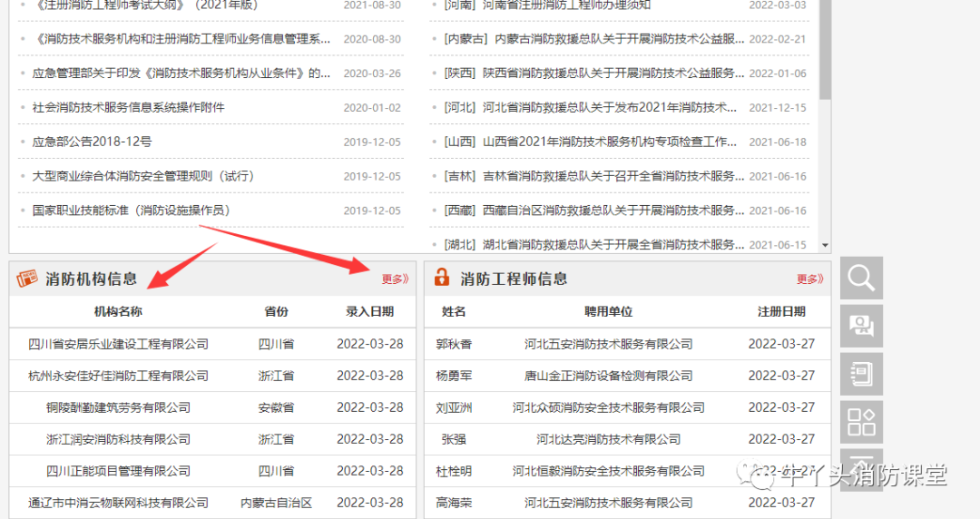
Task: Open the grid QR-code sidebar icon
Action: pyautogui.click(x=861, y=422)
